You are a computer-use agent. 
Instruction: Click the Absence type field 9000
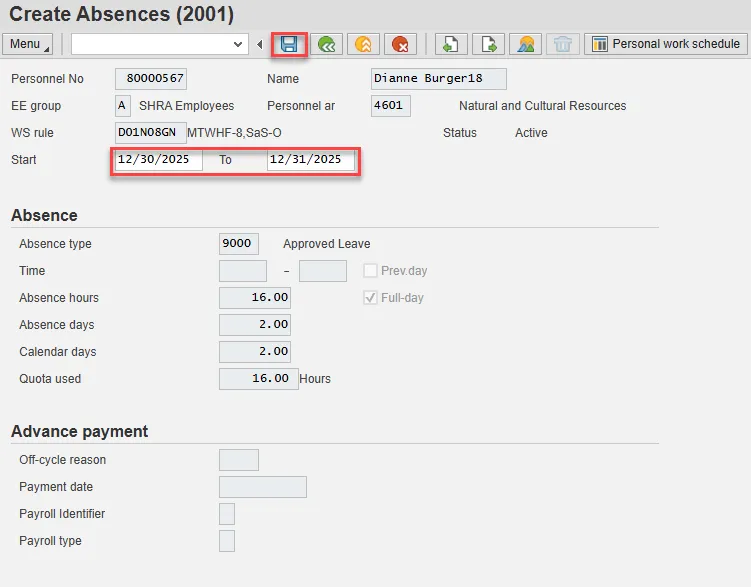point(239,244)
